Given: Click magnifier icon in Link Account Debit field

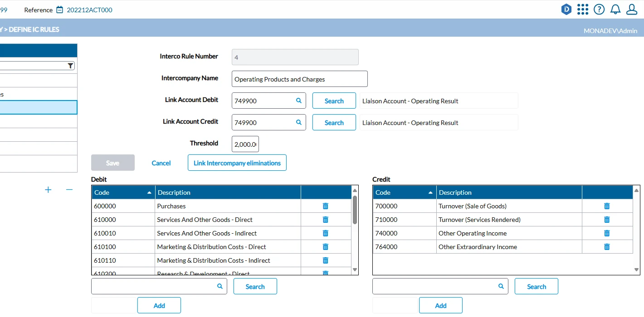Looking at the screenshot, I should [299, 101].
